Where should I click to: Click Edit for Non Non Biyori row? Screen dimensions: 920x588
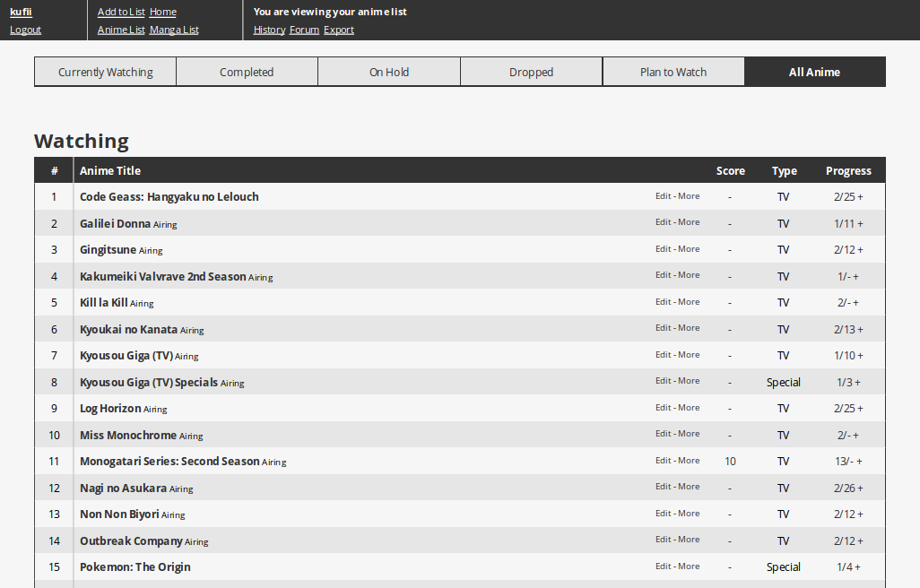[663, 514]
